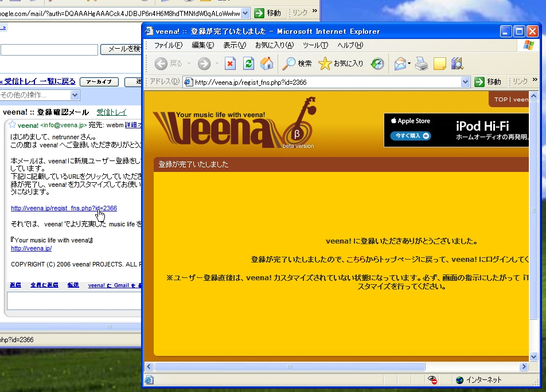
Task: Click the page icon at the status bar's left end
Action: click(x=149, y=380)
